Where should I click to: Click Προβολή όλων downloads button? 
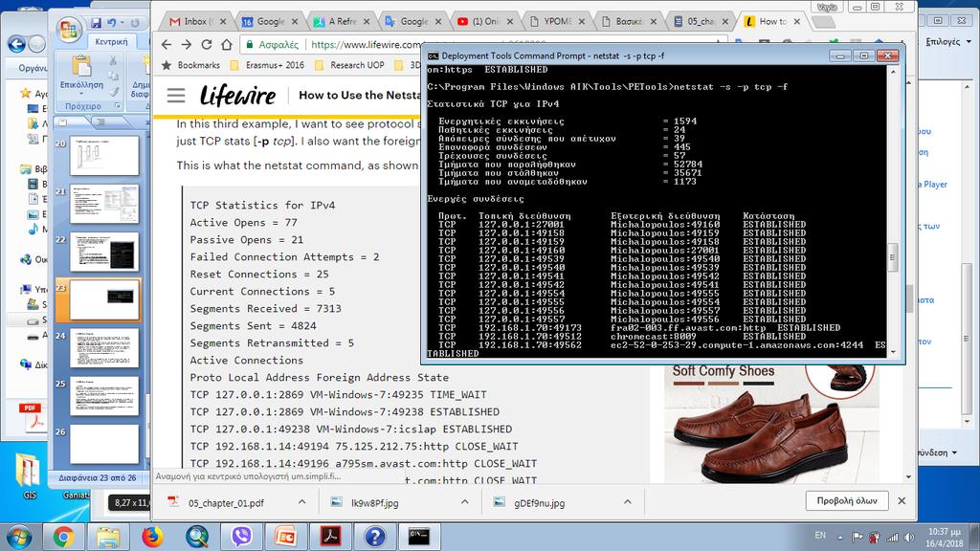pyautogui.click(x=847, y=500)
